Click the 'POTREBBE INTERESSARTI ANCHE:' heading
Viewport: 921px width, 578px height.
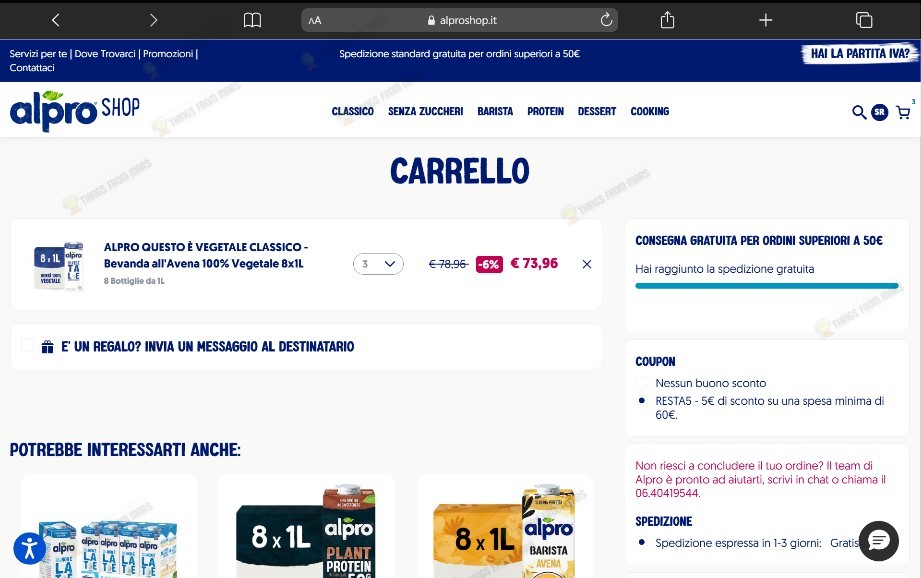point(125,450)
